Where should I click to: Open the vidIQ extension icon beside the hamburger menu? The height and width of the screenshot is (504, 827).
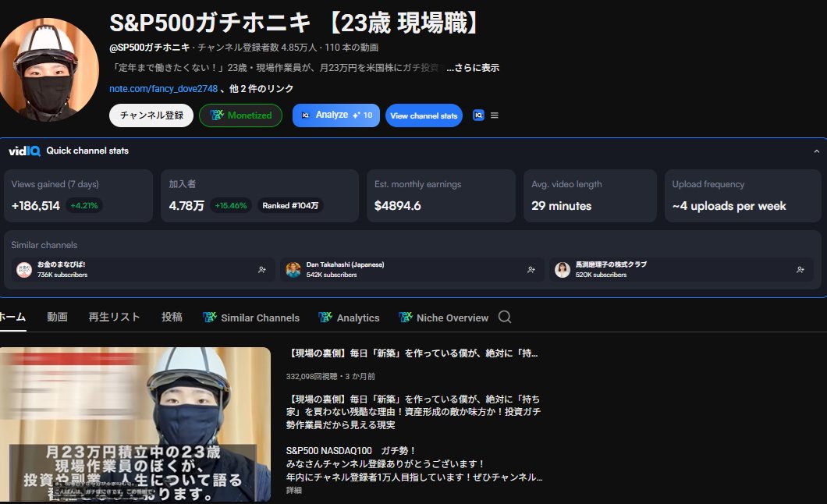pyautogui.click(x=478, y=115)
